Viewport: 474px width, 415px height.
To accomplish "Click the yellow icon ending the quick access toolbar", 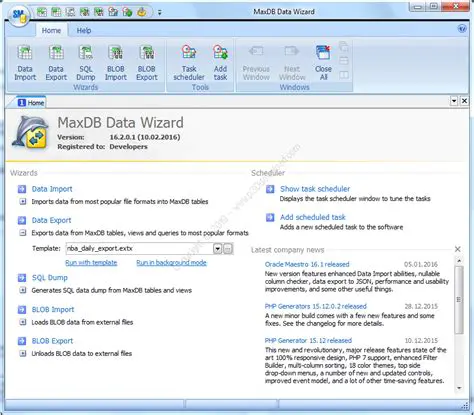I will pyautogui.click(x=142, y=12).
